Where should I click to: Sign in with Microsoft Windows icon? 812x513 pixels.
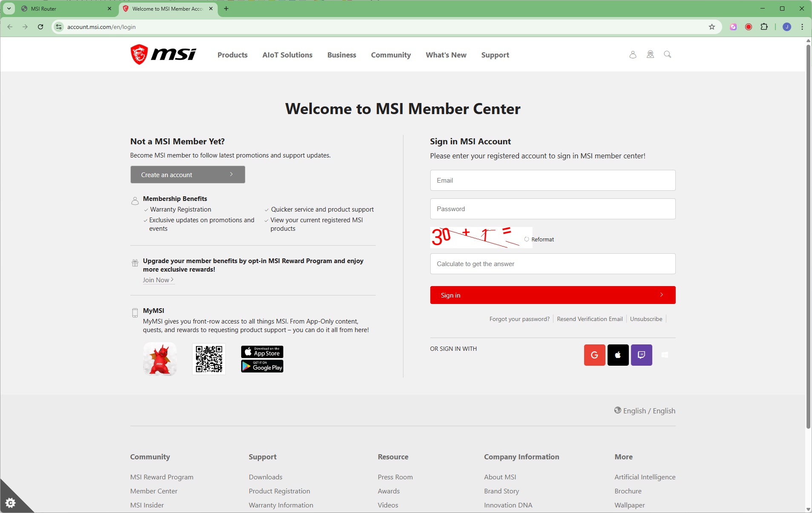point(665,355)
